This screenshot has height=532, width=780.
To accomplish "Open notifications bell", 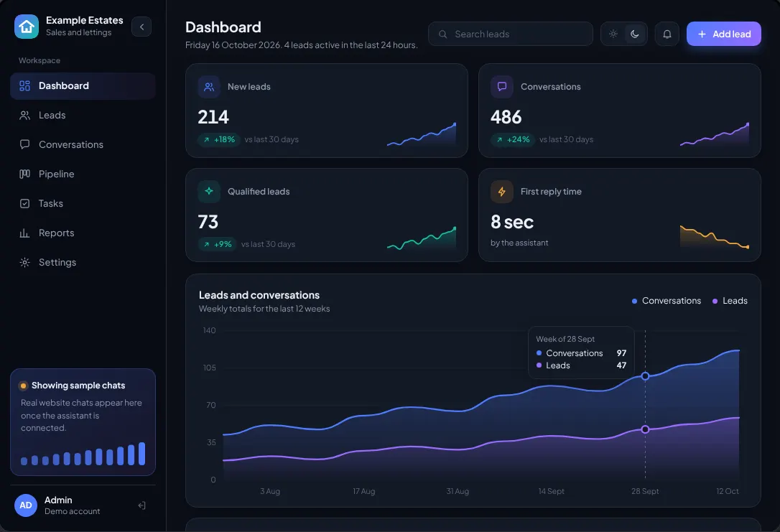I will point(667,34).
